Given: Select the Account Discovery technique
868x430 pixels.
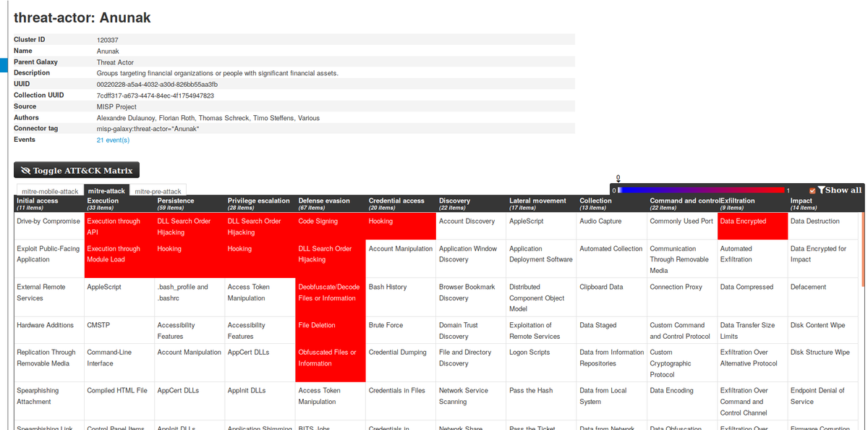Looking at the screenshot, I should [x=471, y=227].
